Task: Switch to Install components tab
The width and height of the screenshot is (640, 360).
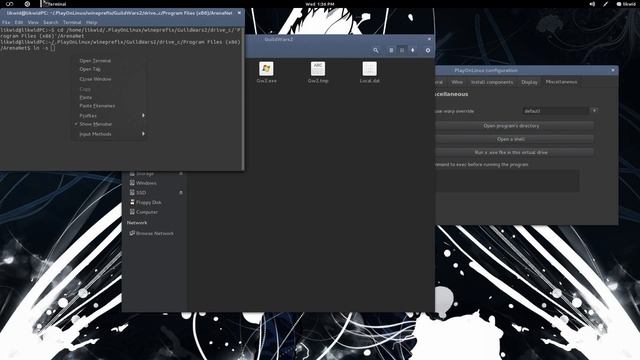Action: click(492, 82)
